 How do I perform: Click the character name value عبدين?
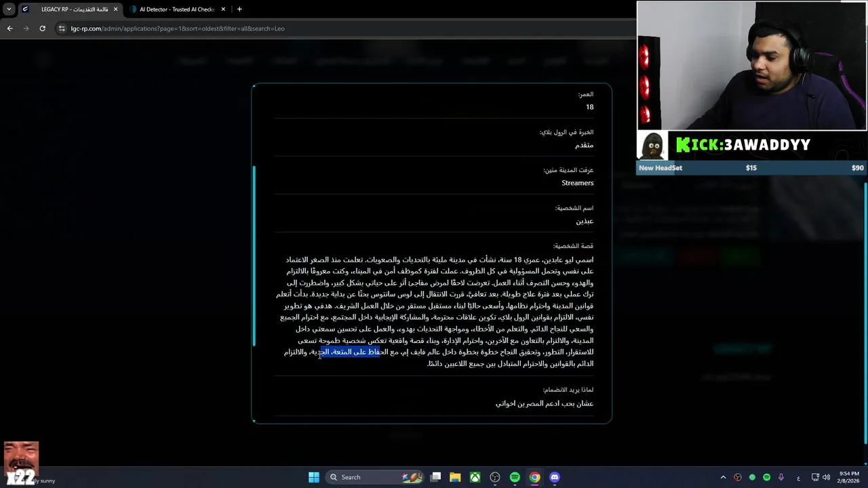pyautogui.click(x=585, y=221)
